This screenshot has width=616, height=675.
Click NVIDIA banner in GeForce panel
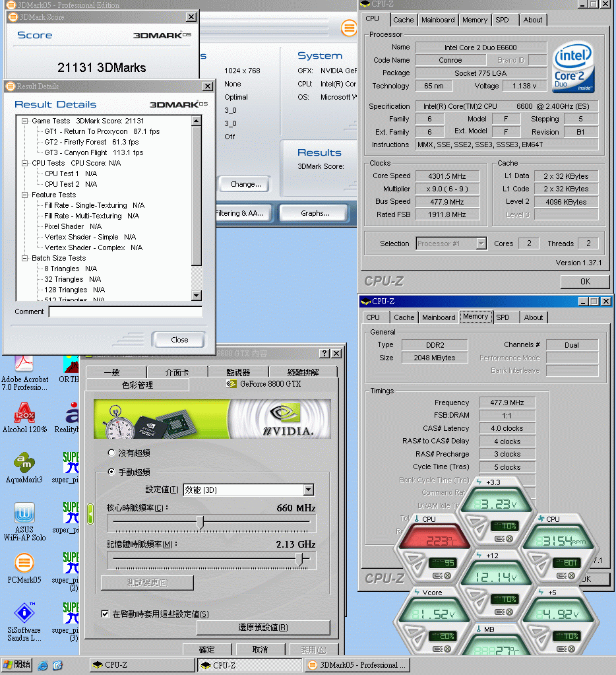212,419
